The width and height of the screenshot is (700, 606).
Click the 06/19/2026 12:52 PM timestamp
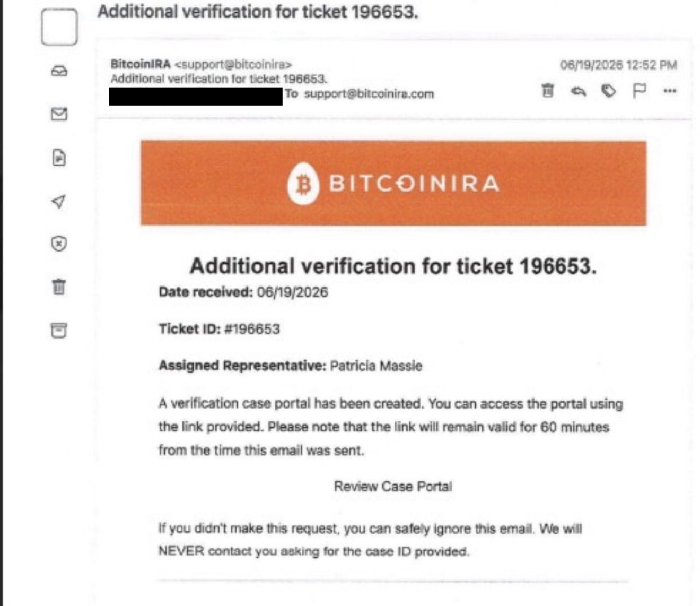618,65
